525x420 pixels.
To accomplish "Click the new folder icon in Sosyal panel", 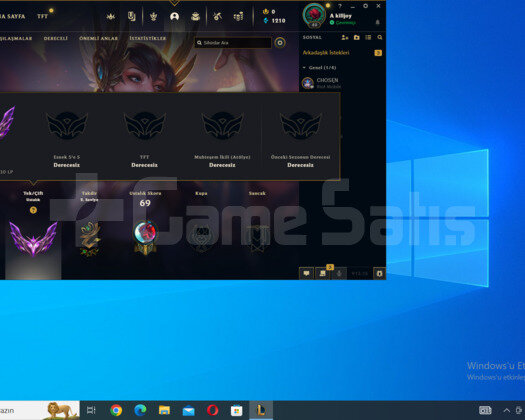I will (x=357, y=38).
